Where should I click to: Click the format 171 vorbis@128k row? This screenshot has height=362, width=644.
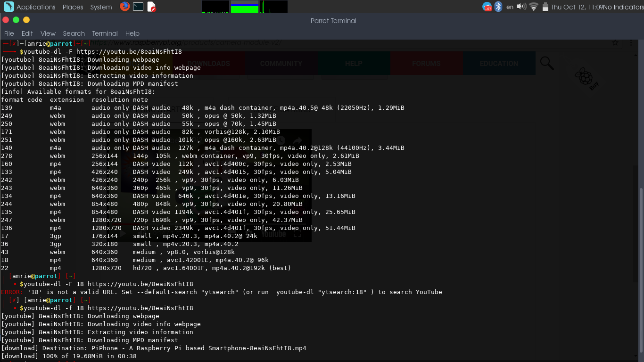[140, 132]
